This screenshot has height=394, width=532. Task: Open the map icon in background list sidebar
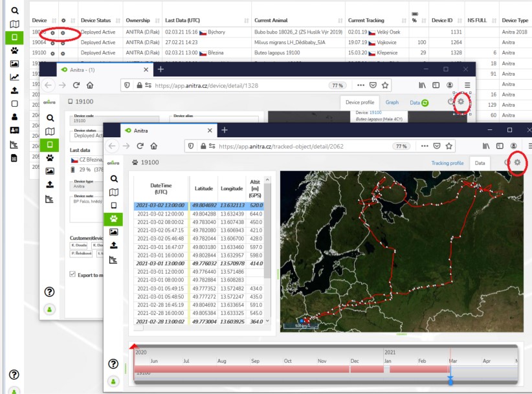(15, 24)
